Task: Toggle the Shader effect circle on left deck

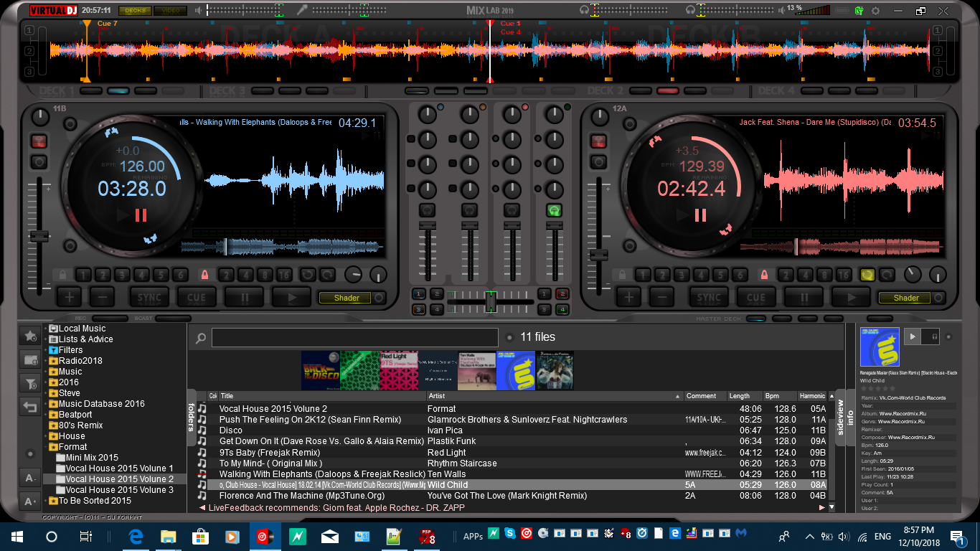Action: pos(379,298)
